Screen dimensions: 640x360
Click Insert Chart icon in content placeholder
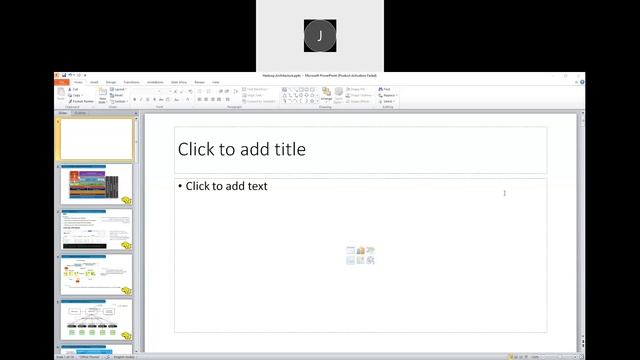(x=360, y=250)
